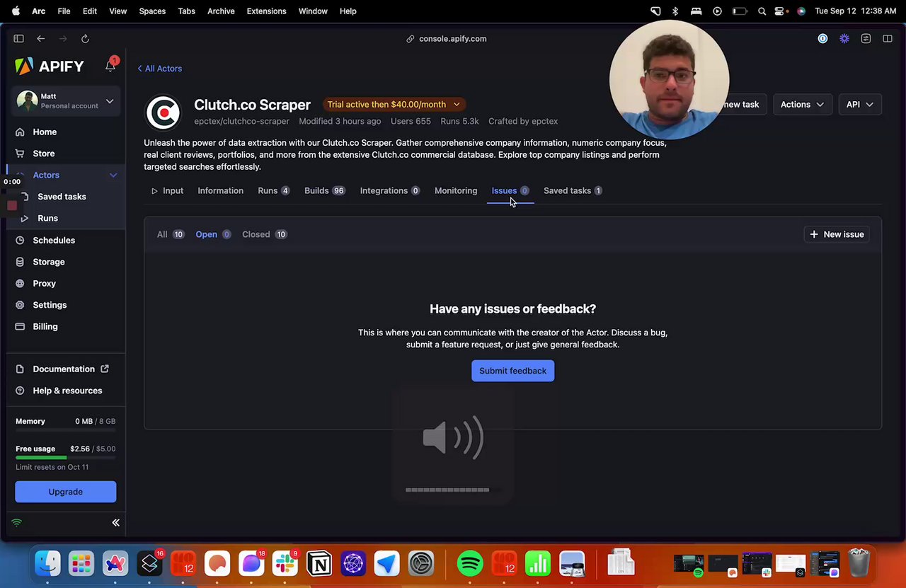Select the Issues tab
Image resolution: width=906 pixels, height=588 pixels.
pyautogui.click(x=510, y=191)
